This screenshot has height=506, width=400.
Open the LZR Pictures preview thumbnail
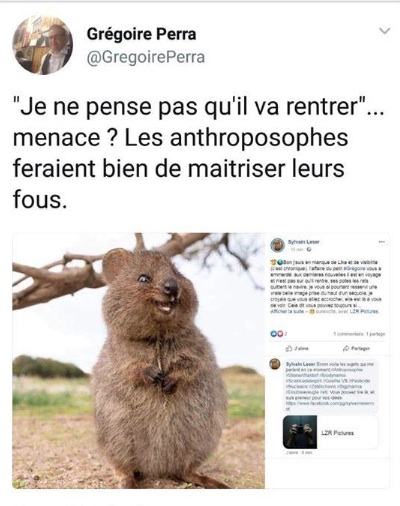coord(300,432)
